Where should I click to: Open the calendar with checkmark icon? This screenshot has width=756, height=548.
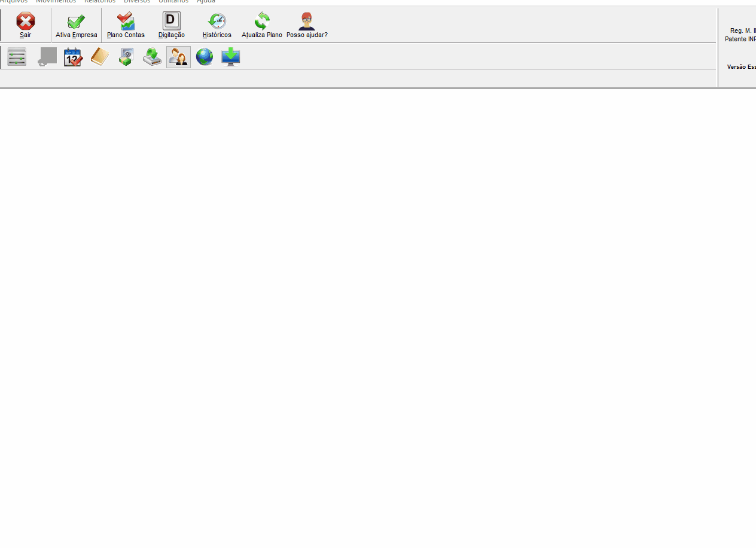(73, 57)
